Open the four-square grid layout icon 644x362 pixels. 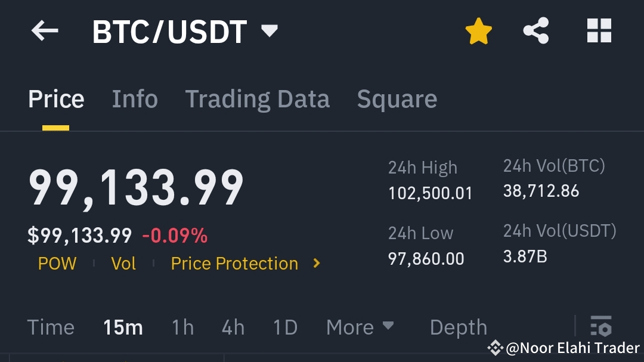pos(599,30)
